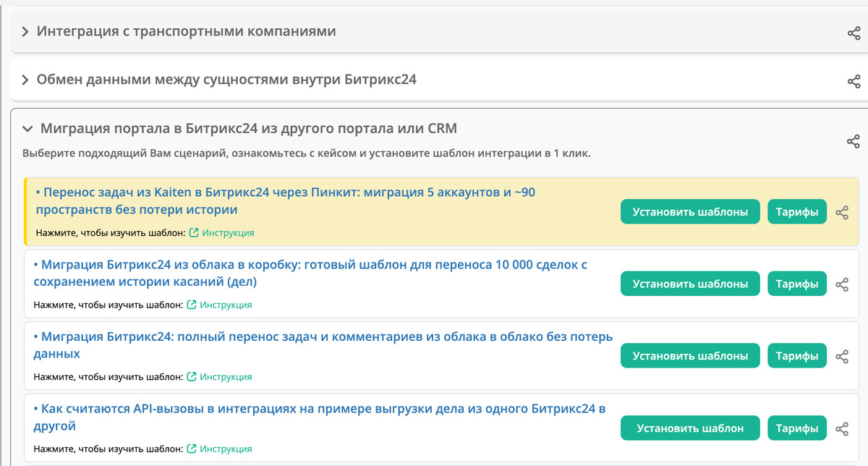868x466 pixels.
Task: Click the Интеграция с транспортными компаниями heading
Action: (x=187, y=32)
